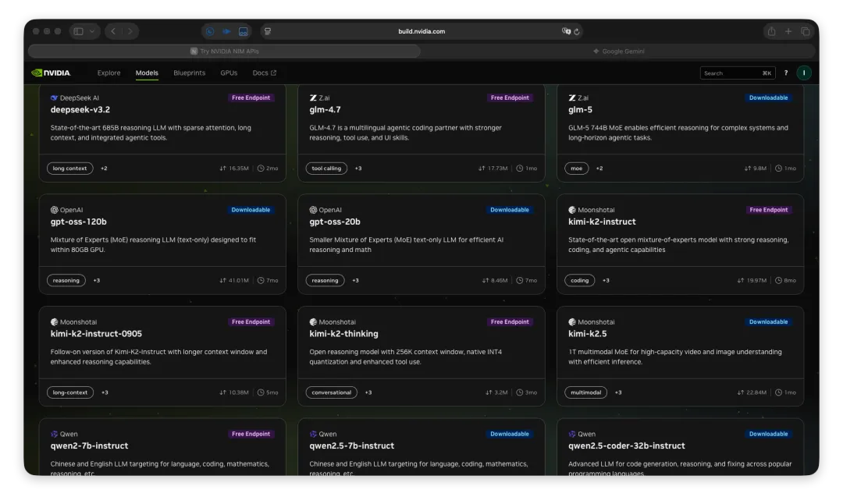The image size is (843, 504).
Task: Open the qwen2.5-coder-32b-instruct model title
Action: 626,445
